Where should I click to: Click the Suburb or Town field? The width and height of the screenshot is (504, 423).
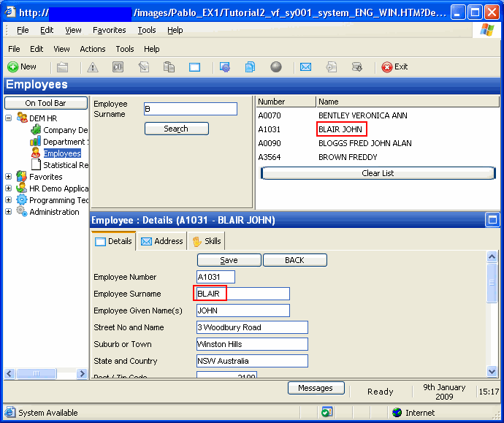(252, 344)
